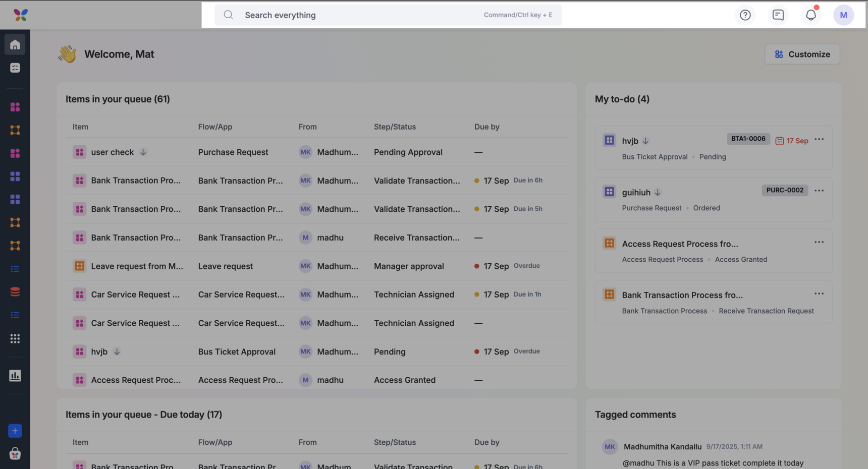Click the blue plus create button
868x469 pixels.
coord(15,431)
